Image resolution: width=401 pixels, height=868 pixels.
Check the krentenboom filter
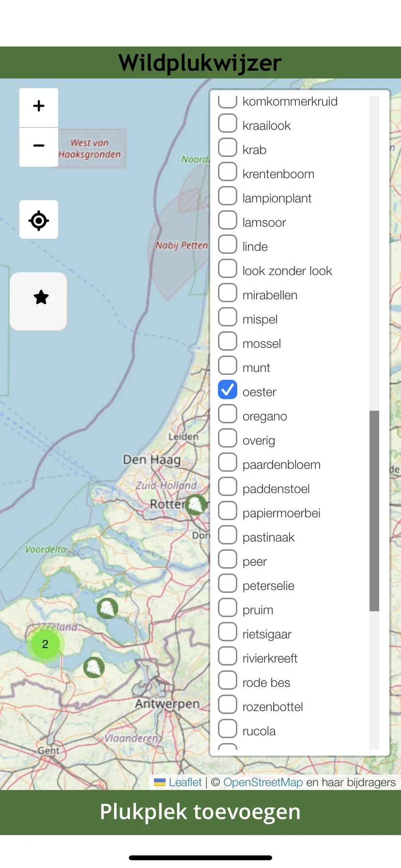point(228,171)
